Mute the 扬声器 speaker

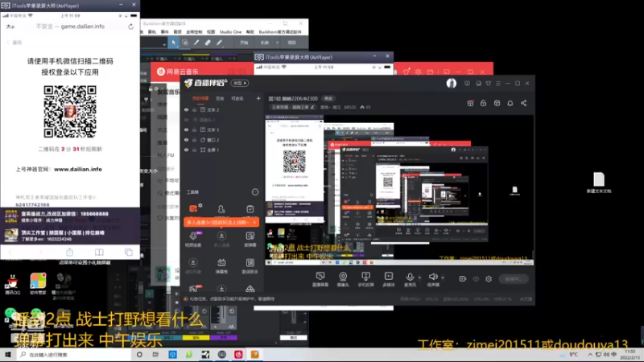(x=433, y=278)
